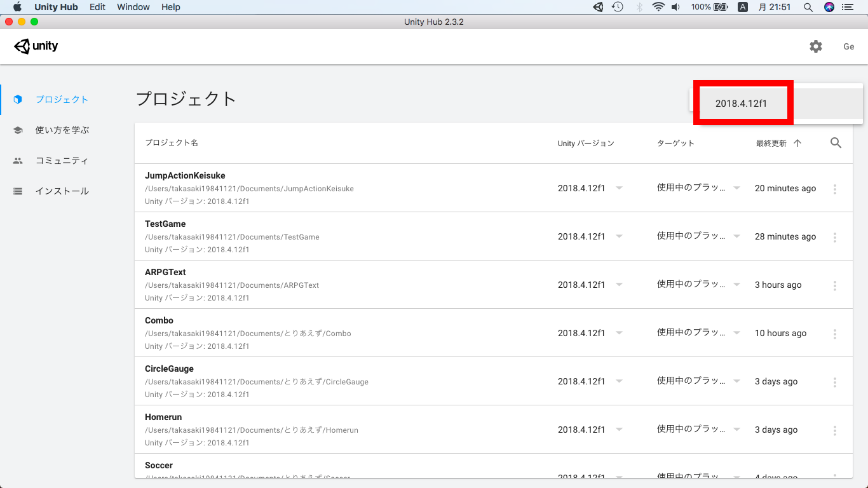Open コミュニティ sidebar section
This screenshot has height=488, width=868.
click(62, 161)
